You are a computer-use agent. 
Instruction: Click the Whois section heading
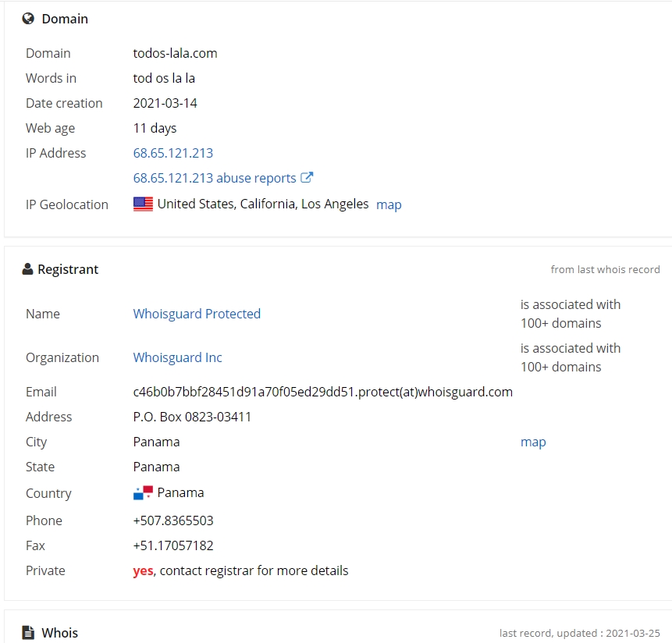[59, 633]
